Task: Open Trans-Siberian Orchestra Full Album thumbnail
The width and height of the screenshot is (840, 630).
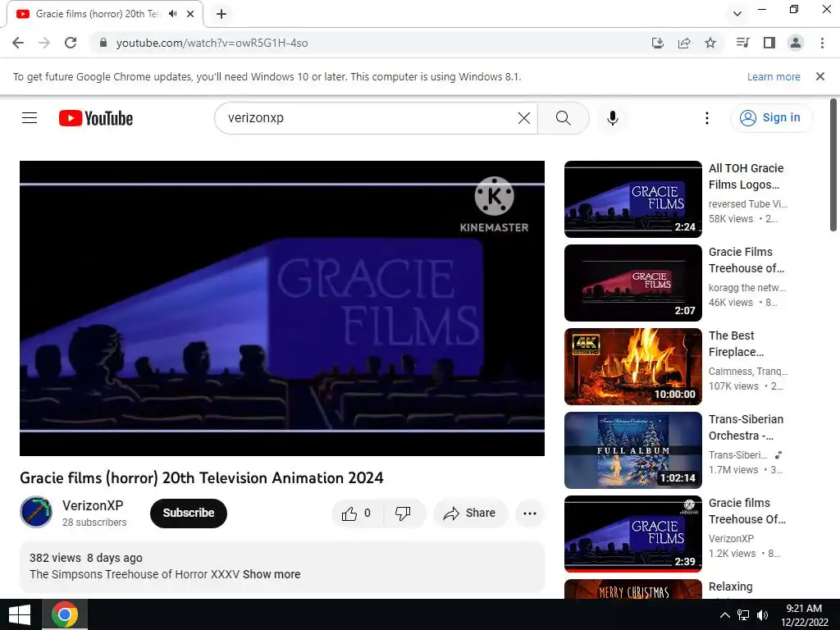Action: tap(632, 450)
